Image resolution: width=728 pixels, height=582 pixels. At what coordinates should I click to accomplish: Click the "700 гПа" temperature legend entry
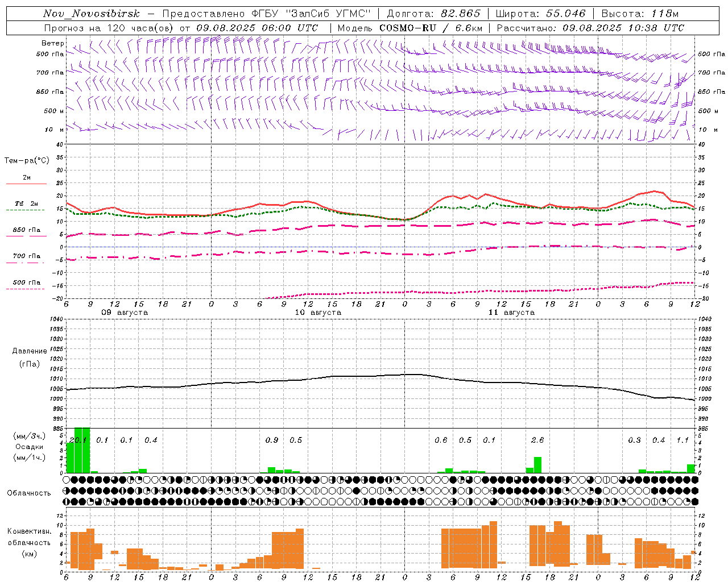coord(27,256)
